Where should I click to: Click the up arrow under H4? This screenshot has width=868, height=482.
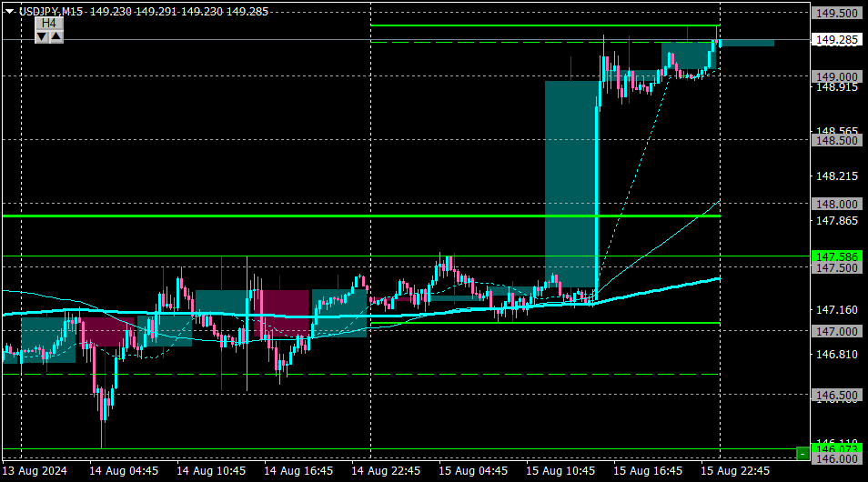(56, 37)
